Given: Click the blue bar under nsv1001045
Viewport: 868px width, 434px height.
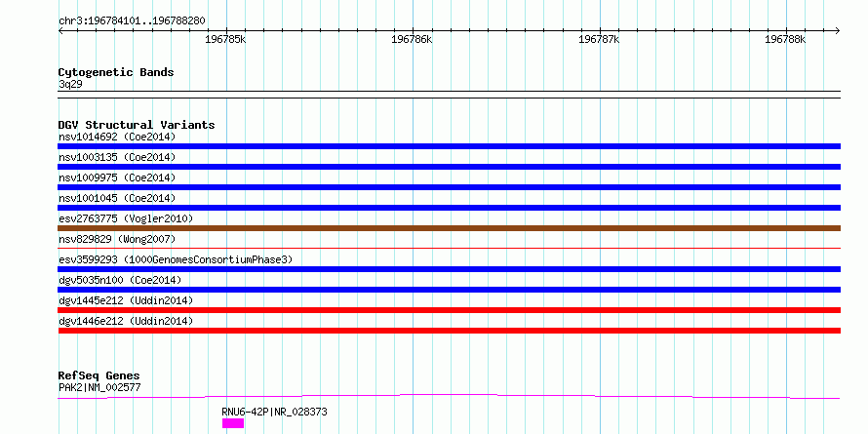Looking at the screenshot, I should point(449,208).
